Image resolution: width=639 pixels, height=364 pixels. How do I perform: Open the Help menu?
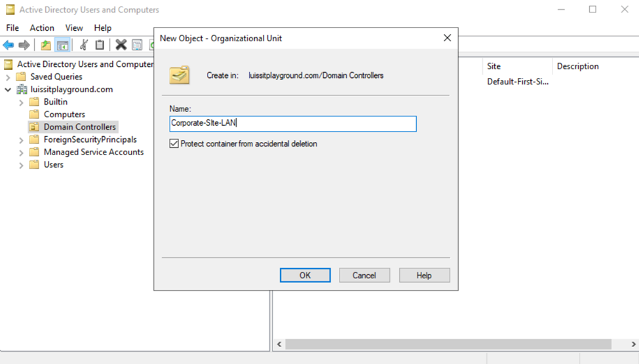point(102,27)
